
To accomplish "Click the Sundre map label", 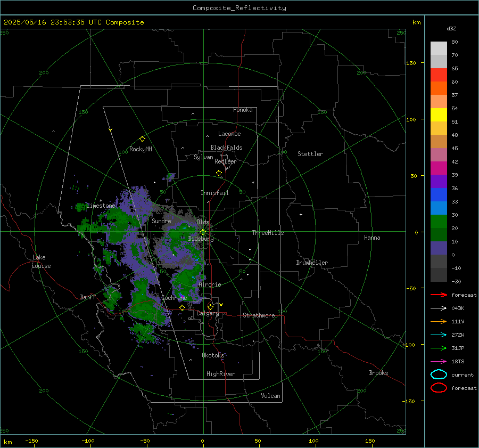I will pos(161,221).
